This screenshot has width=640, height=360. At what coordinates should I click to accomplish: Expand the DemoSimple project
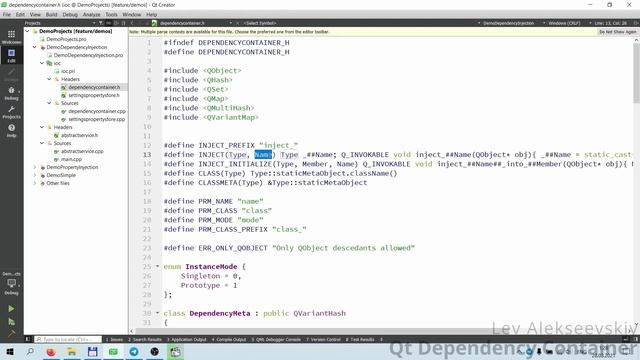pyautogui.click(x=35, y=175)
